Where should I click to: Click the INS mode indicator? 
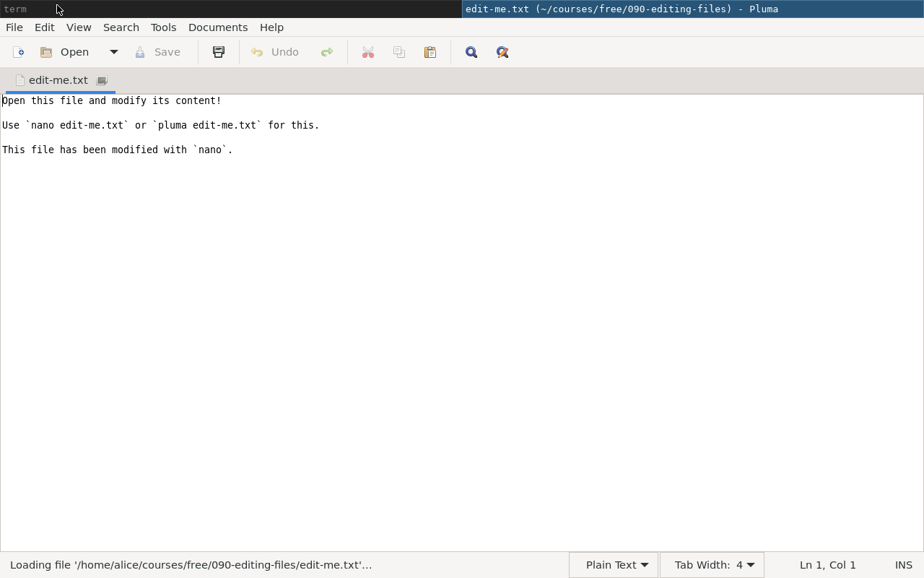tap(903, 565)
